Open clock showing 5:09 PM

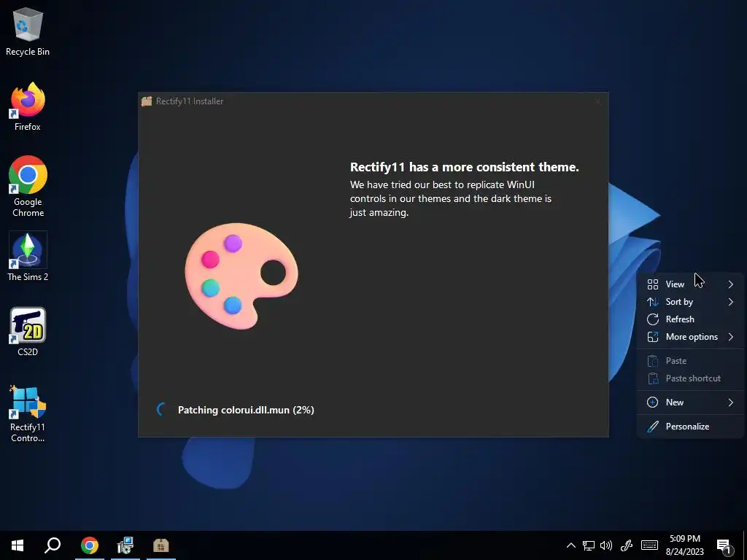coord(684,545)
